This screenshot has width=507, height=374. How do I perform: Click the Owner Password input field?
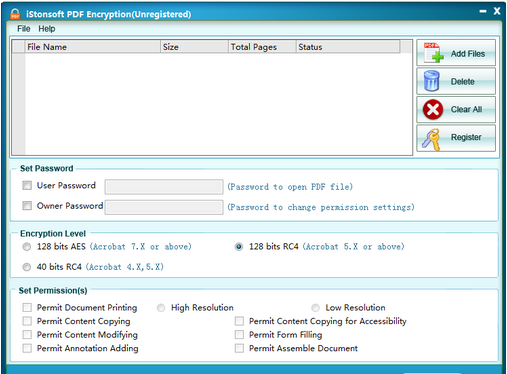pyautogui.click(x=164, y=207)
